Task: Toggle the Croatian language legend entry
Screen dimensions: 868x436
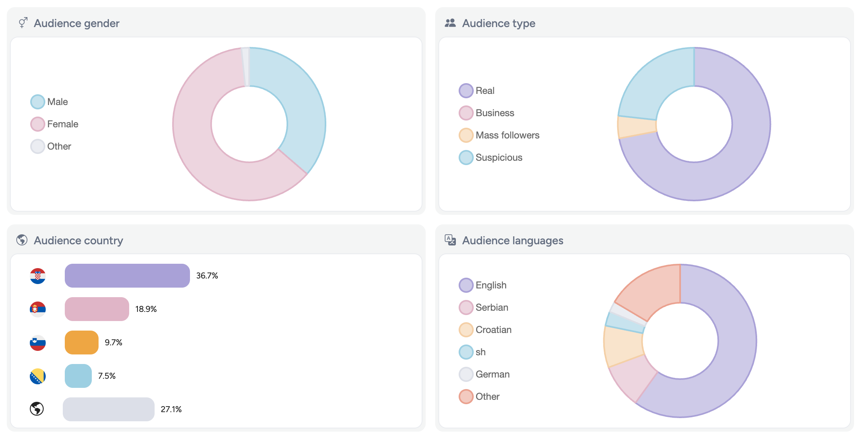Action: coord(493,330)
